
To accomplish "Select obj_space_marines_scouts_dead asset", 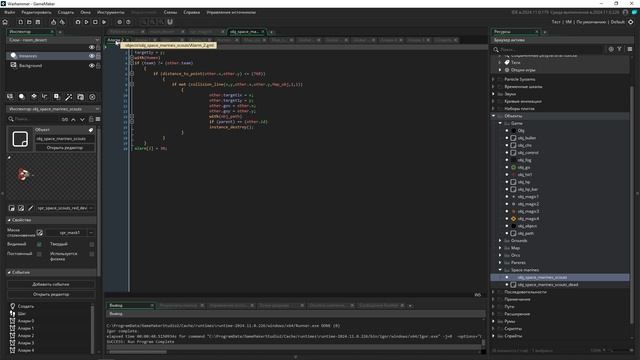I will pos(548,285).
